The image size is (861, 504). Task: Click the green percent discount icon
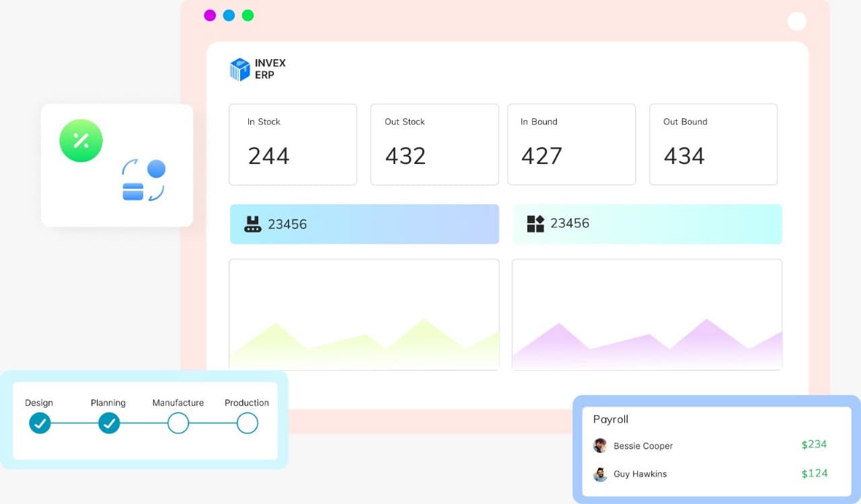(81, 140)
